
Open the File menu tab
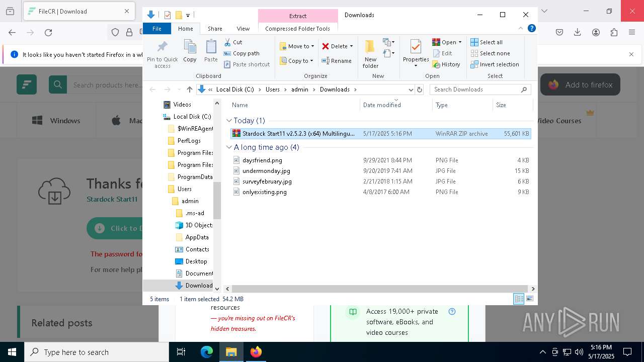pos(157,29)
